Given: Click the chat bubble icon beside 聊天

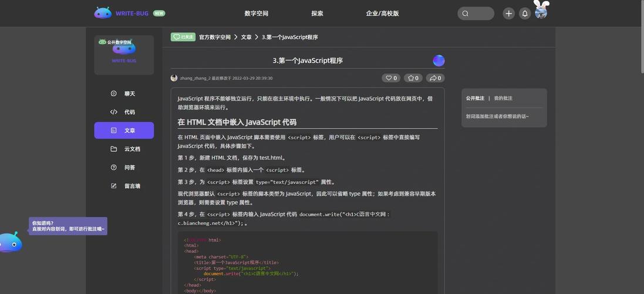Looking at the screenshot, I should (114, 93).
